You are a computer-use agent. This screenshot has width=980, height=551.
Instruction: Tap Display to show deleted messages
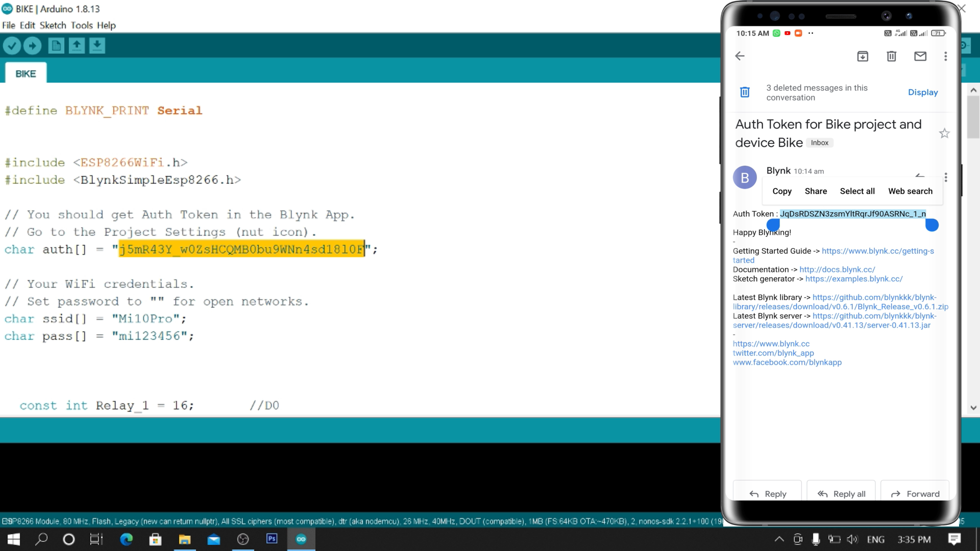(923, 92)
